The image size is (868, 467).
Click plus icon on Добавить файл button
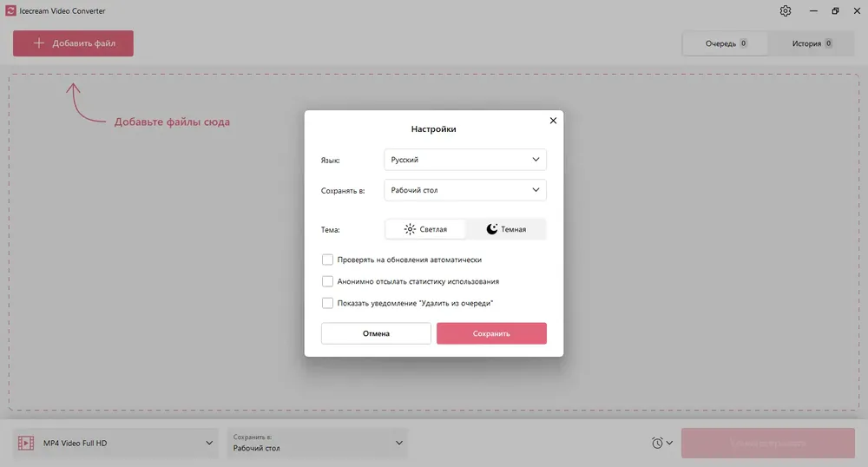click(39, 43)
